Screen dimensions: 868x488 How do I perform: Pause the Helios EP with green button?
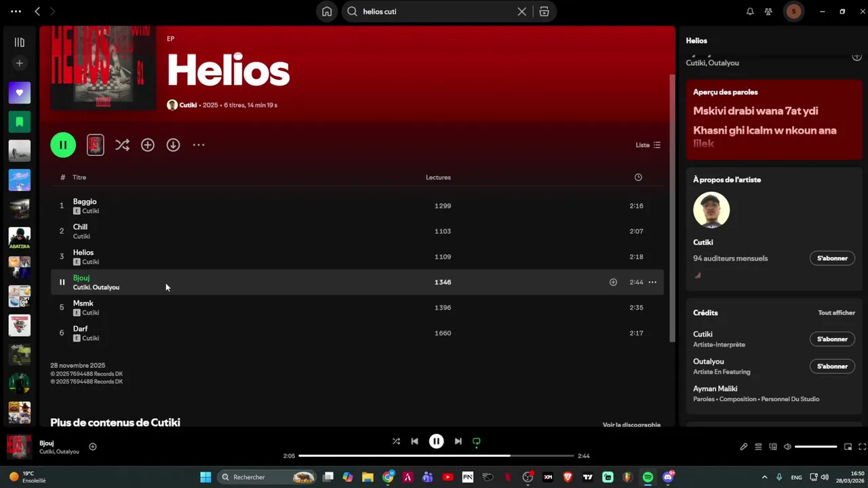pyautogui.click(x=63, y=144)
